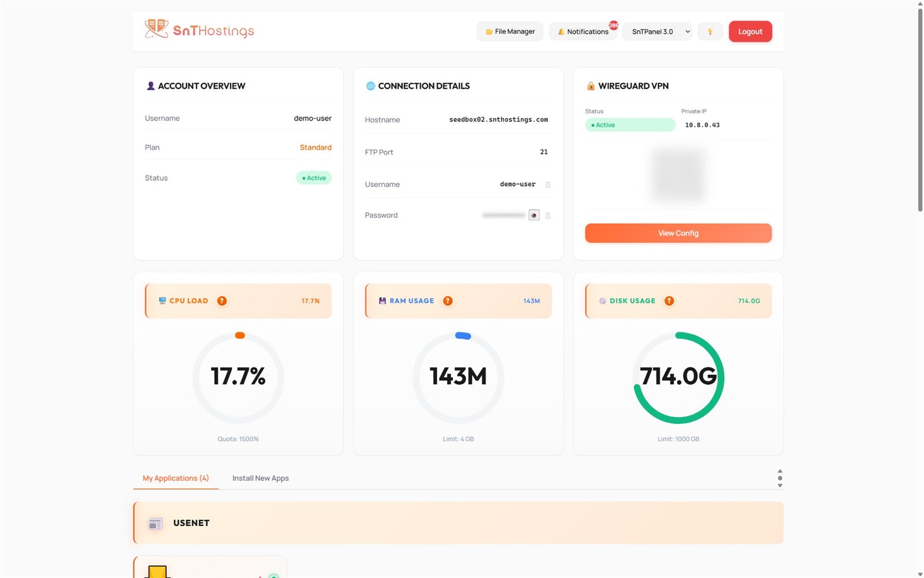Click the 143M RAM gauge ring
924x578 pixels.
pos(459,377)
